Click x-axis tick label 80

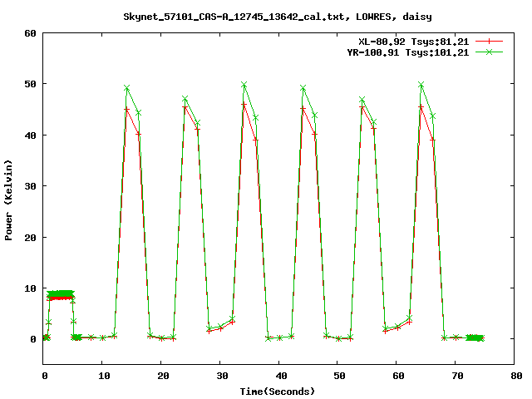click(x=516, y=376)
